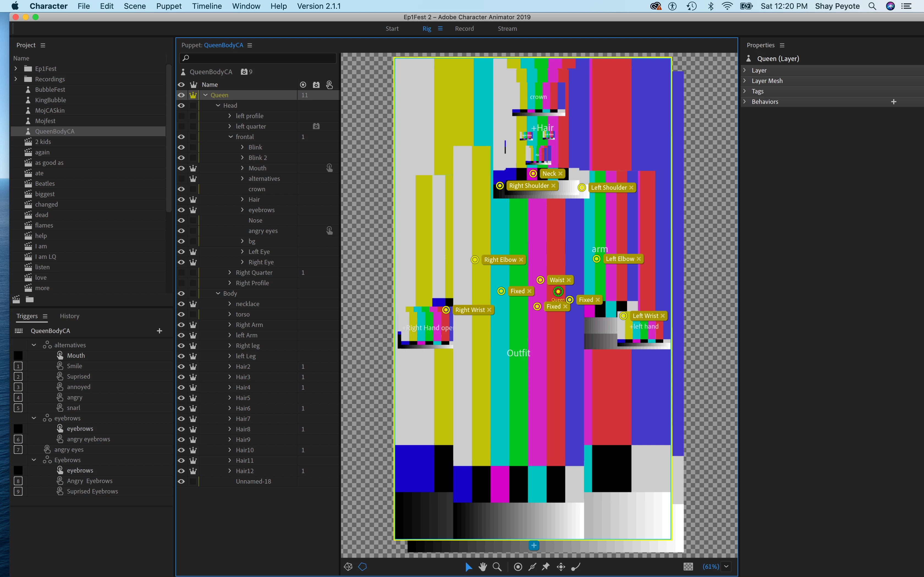
Task: Open the zoom percentage dropdown
Action: click(726, 567)
